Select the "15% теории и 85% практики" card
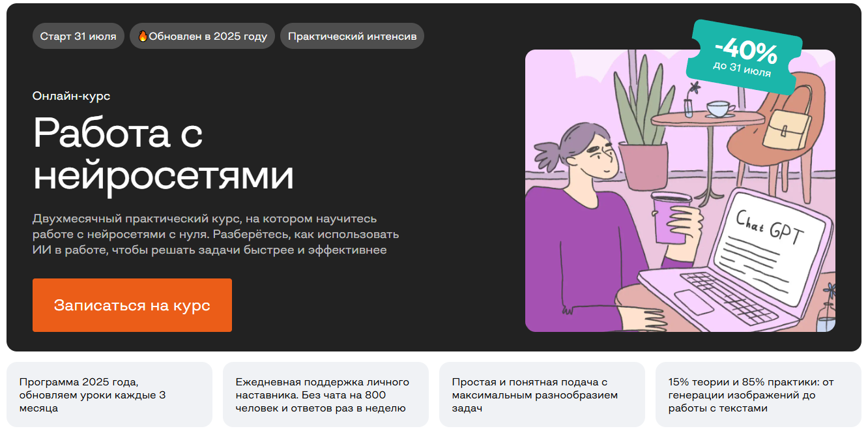The width and height of the screenshot is (868, 433). pyautogui.click(x=759, y=395)
